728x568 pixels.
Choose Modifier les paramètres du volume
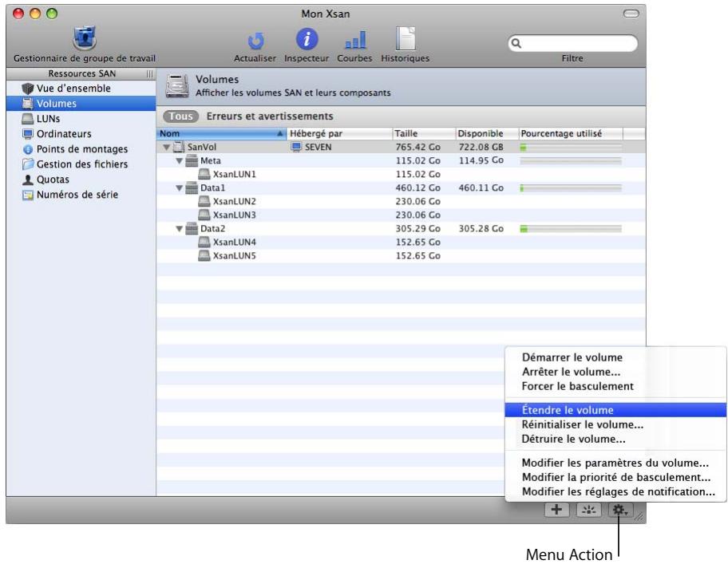pos(615,463)
